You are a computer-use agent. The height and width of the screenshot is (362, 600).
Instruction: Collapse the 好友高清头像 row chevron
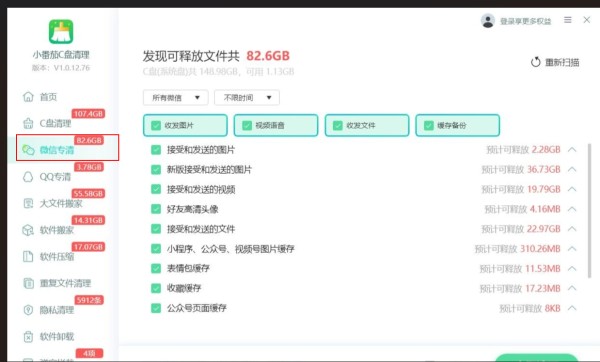tap(572, 209)
